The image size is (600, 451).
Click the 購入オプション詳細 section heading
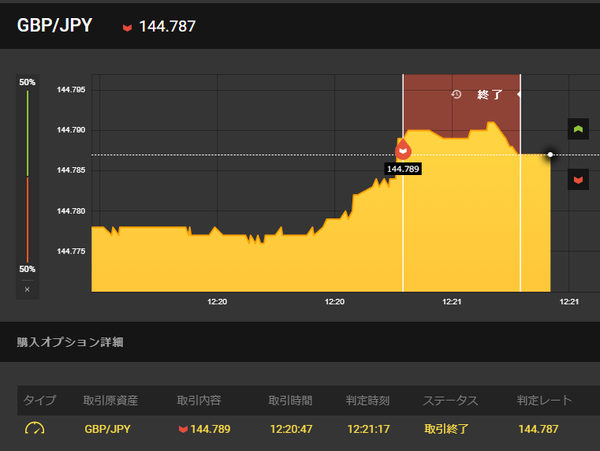[70, 342]
